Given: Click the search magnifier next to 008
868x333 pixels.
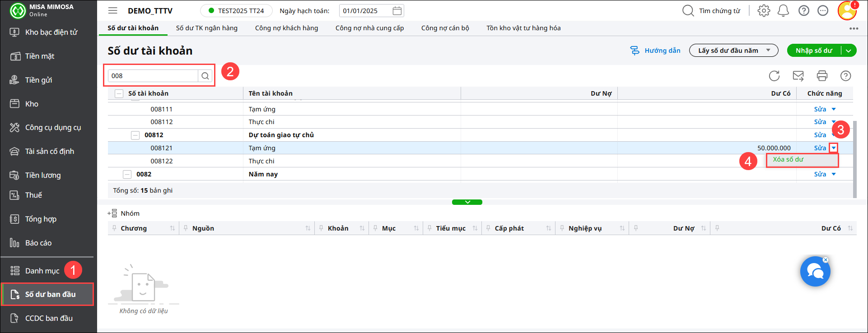Looking at the screenshot, I should 205,76.
